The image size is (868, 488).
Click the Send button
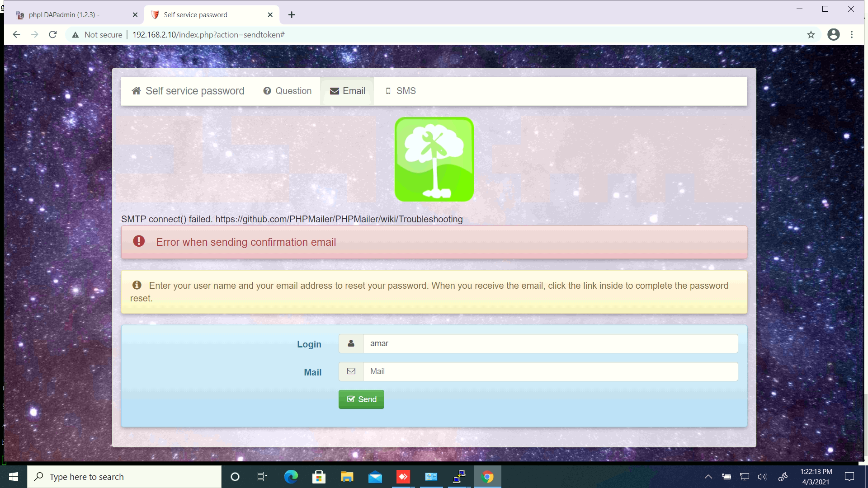click(x=361, y=399)
